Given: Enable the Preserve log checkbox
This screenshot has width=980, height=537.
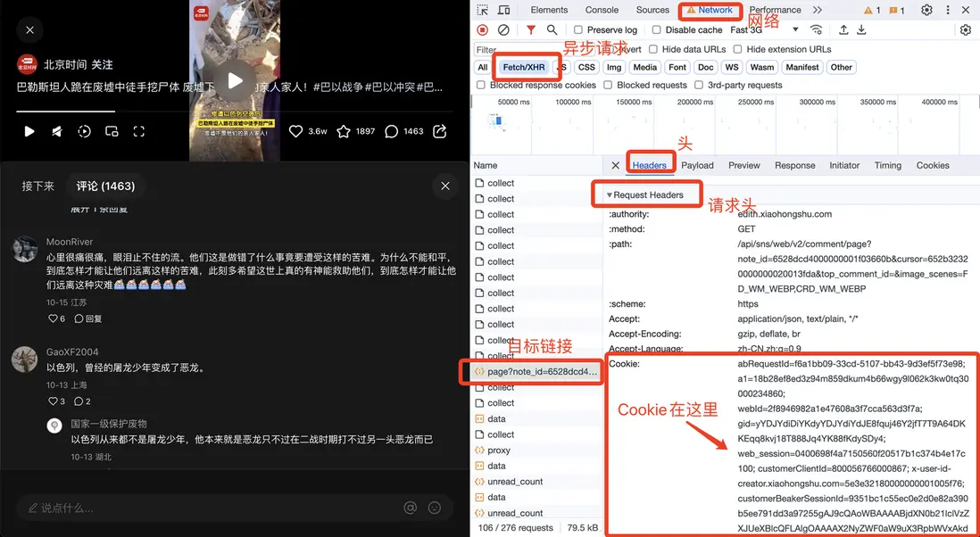Looking at the screenshot, I should tap(578, 29).
